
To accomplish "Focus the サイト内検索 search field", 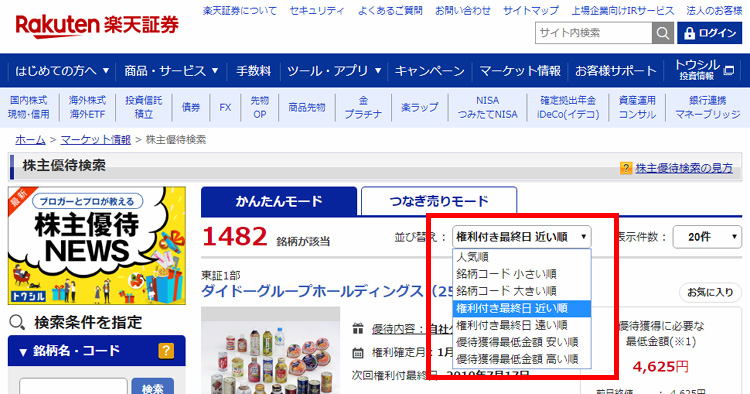I will coord(594,33).
